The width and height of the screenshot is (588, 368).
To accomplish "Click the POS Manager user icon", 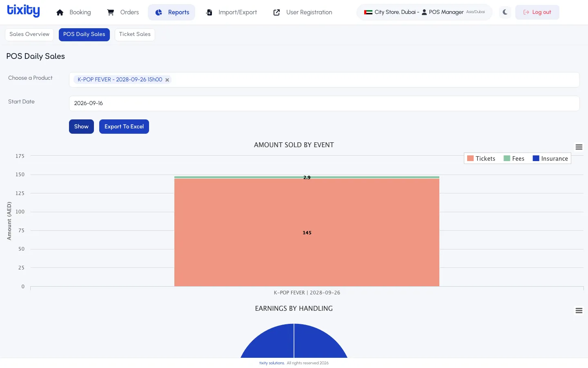I will pyautogui.click(x=424, y=12).
